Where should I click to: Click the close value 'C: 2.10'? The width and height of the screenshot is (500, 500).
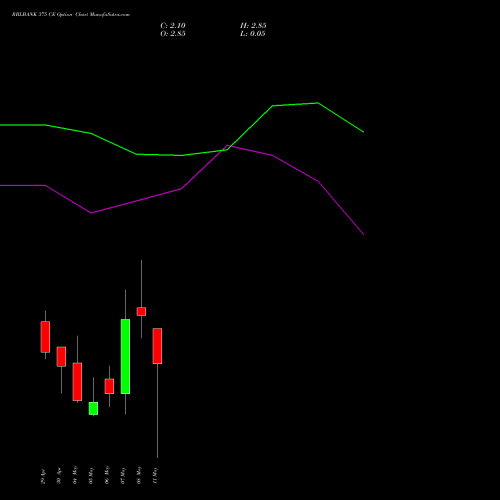coord(173,26)
